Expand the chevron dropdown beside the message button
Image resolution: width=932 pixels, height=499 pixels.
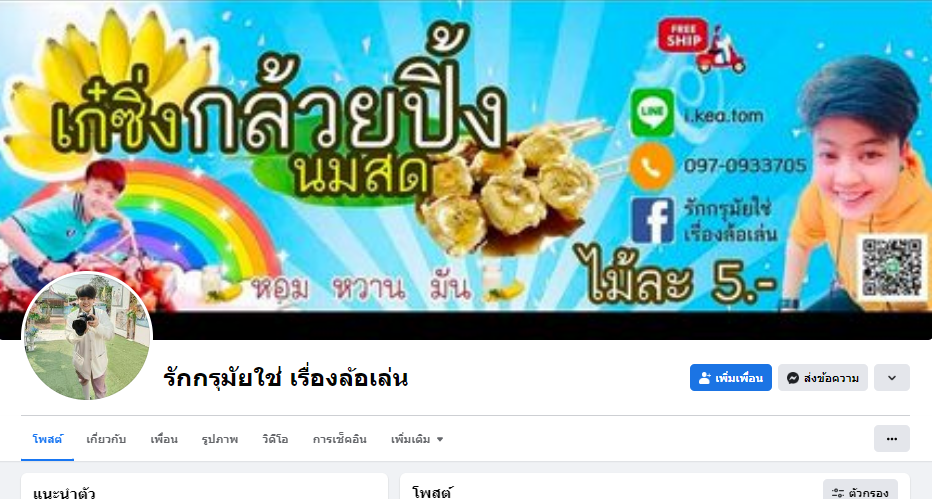(x=892, y=378)
